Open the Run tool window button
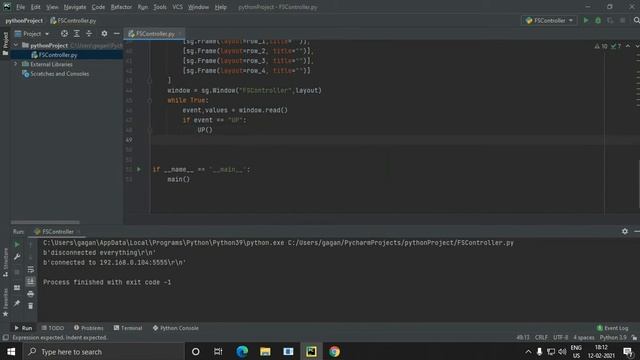640x360 pixels. [23, 328]
